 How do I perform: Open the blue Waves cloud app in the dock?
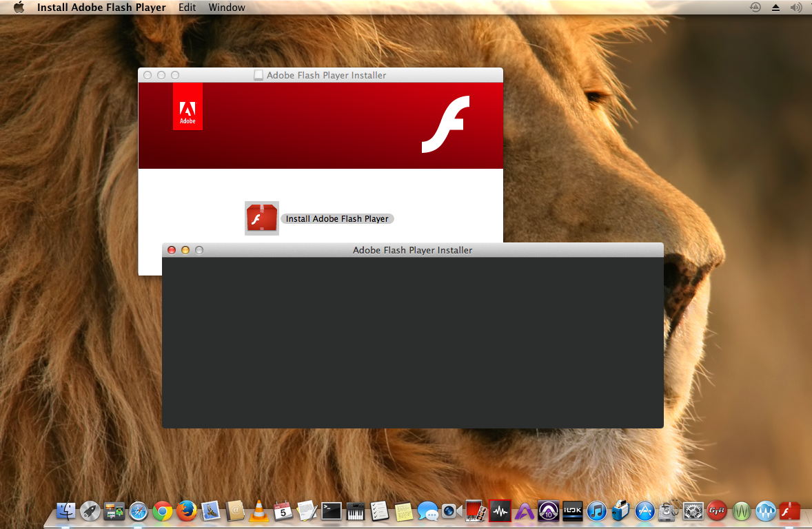click(x=765, y=511)
